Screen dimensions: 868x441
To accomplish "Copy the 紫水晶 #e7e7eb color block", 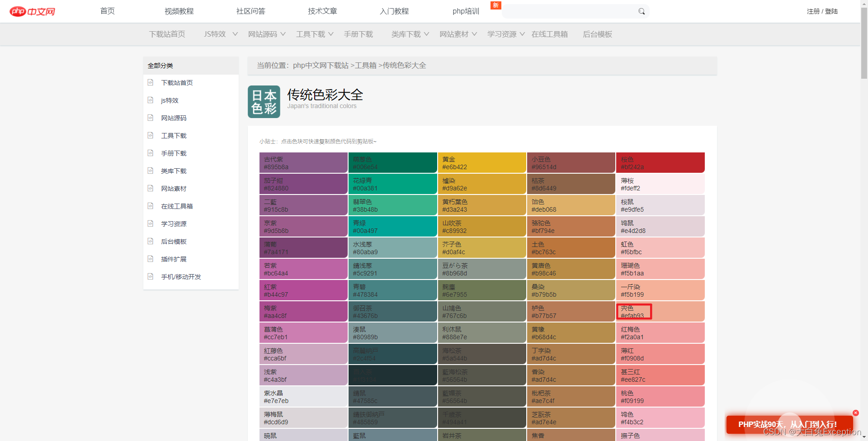I will 303,397.
